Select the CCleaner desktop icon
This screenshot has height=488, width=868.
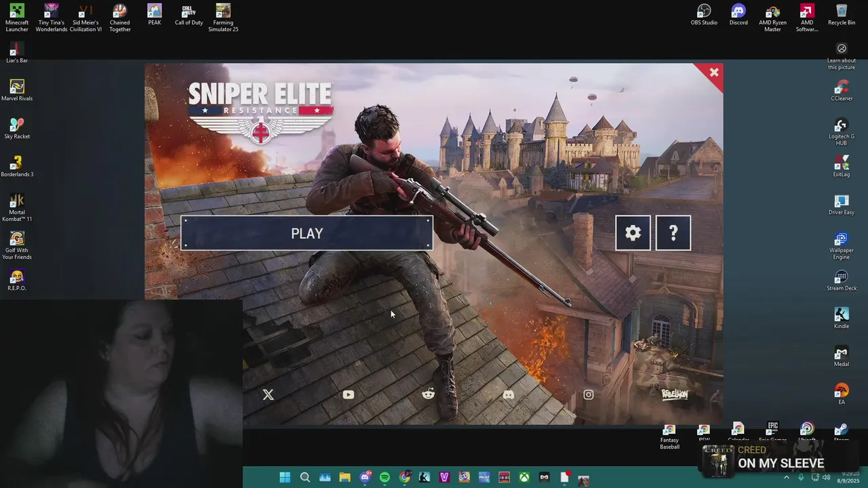842,91
